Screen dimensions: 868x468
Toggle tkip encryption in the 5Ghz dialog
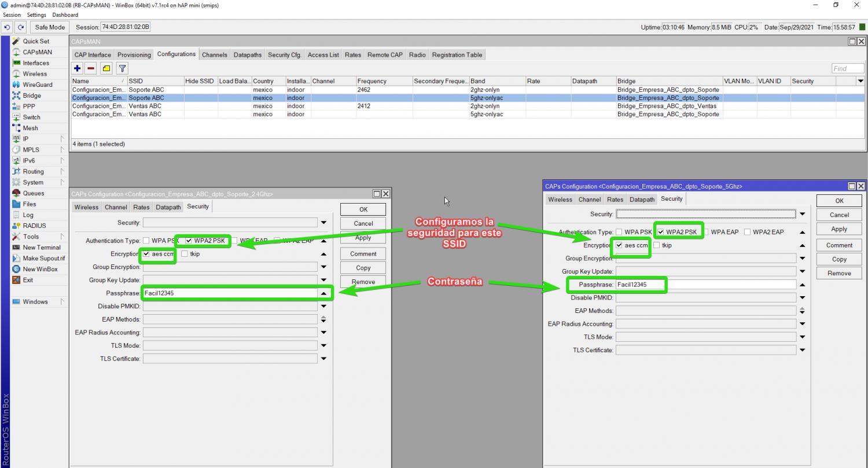tap(657, 245)
